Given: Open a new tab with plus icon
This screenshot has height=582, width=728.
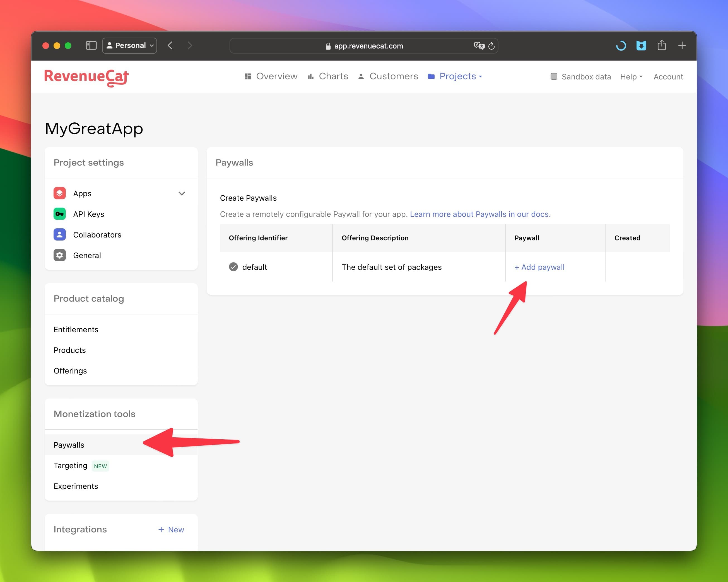Looking at the screenshot, I should tap(682, 45).
